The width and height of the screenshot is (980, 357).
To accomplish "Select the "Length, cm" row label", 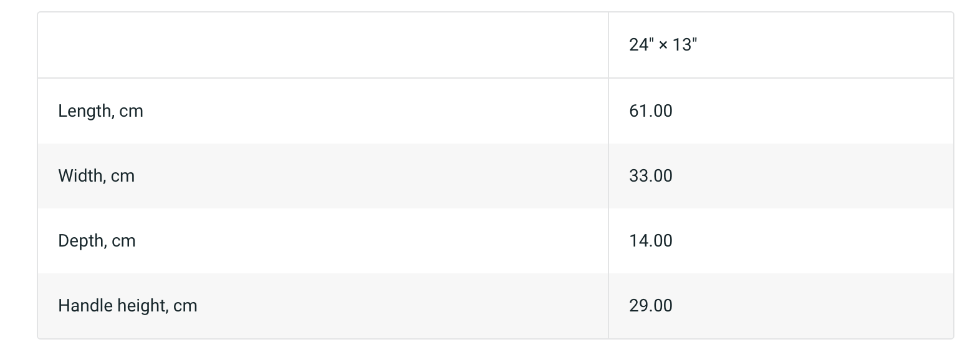I will pos(100,111).
